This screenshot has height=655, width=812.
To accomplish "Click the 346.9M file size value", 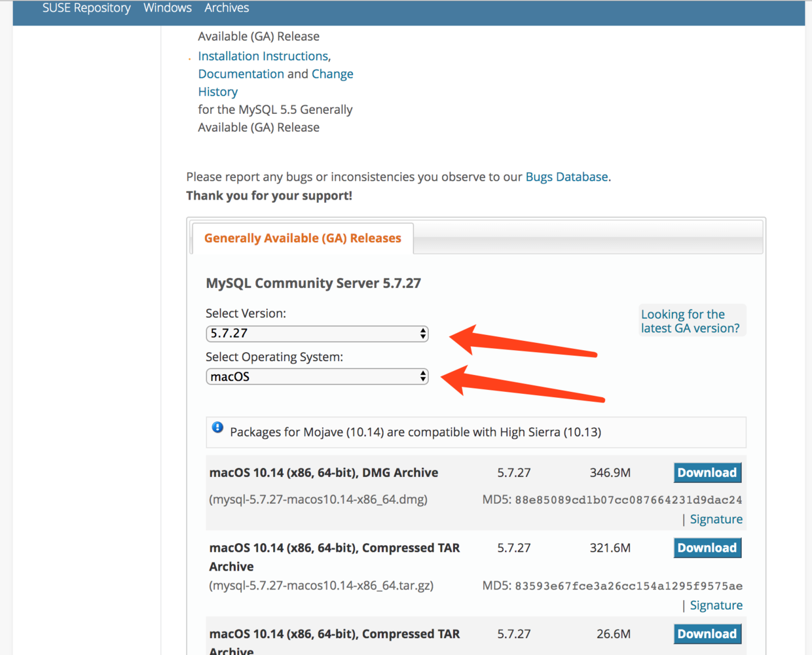I will tap(610, 472).
